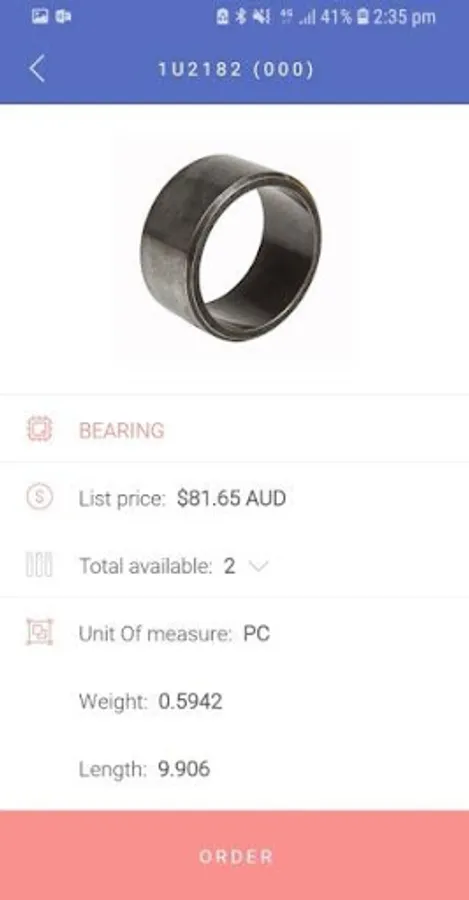Open the bearing product photo
The height and width of the screenshot is (900, 469).
(x=231, y=247)
